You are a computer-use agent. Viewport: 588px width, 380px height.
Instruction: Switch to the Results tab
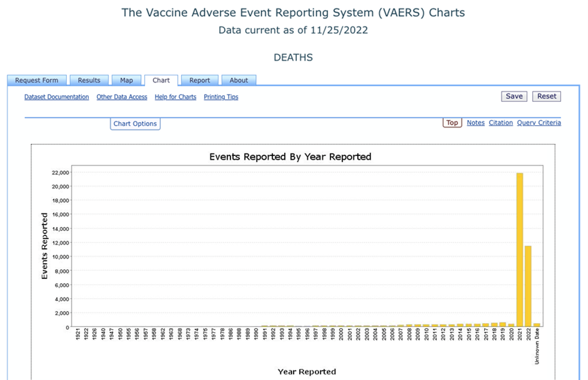(x=89, y=80)
